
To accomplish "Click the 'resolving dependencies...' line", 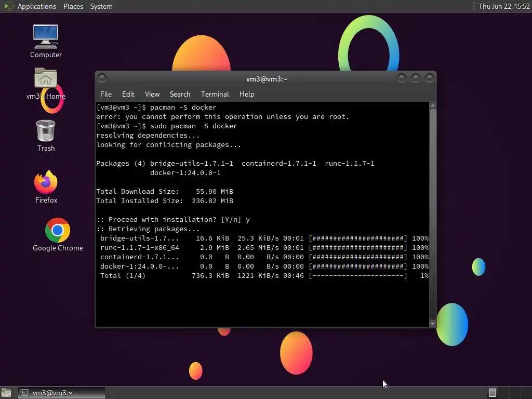I will [x=148, y=136].
